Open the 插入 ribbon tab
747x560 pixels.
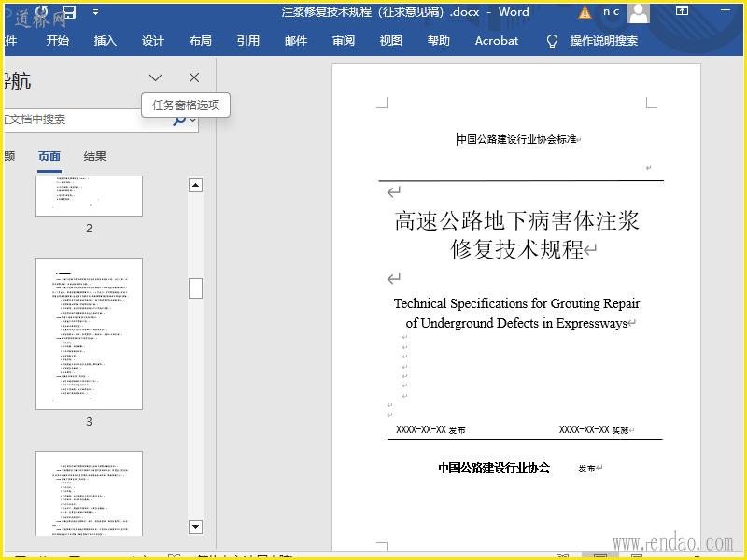[x=106, y=41]
